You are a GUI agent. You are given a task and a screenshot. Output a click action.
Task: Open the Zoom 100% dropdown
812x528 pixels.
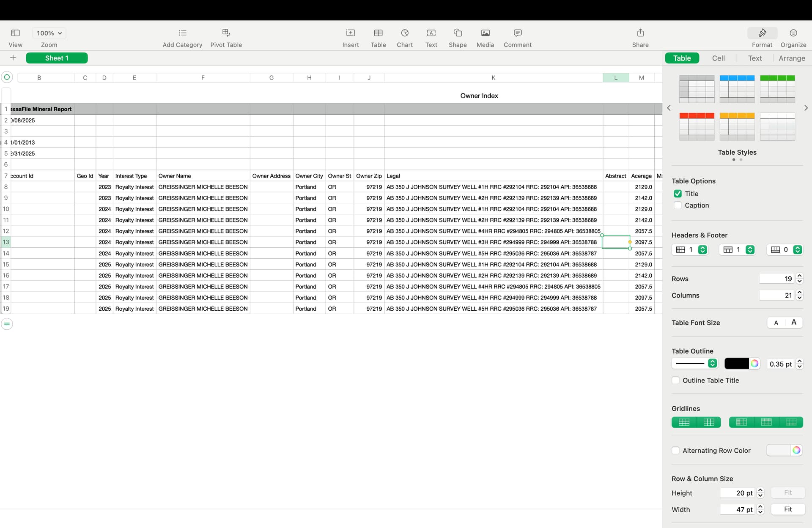pos(49,33)
